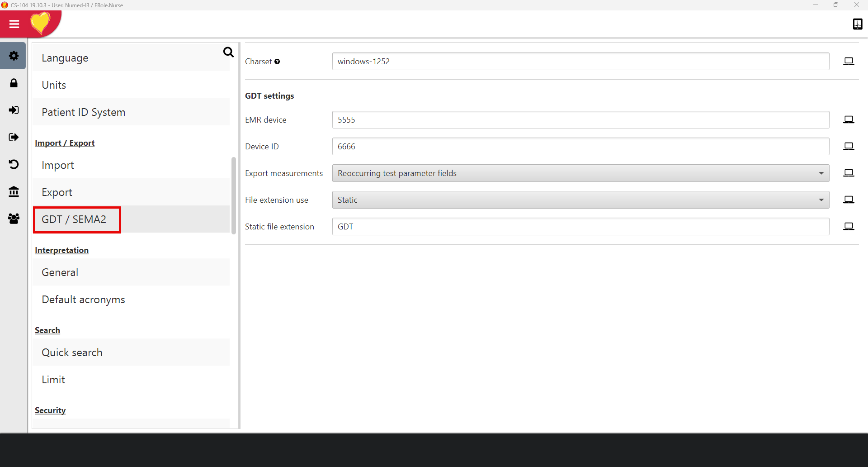Click the Interpretation heading link
The height and width of the screenshot is (467, 868).
(61, 250)
